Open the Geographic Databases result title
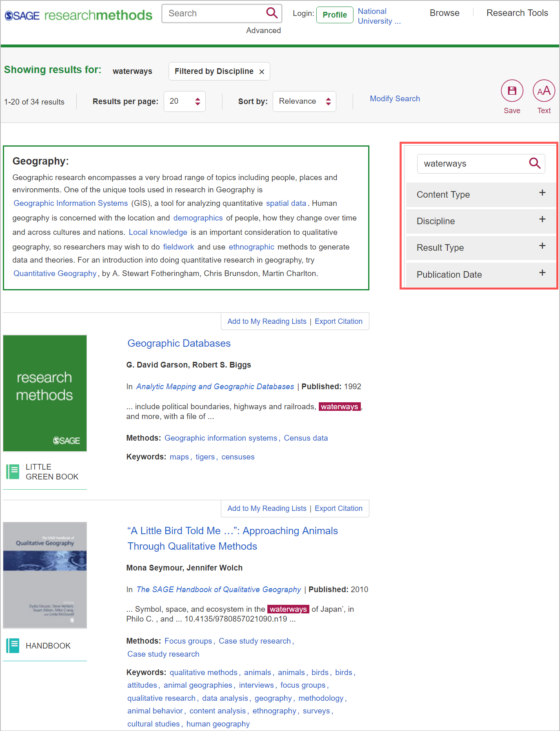Viewport: 560px width, 731px height. pos(179,343)
